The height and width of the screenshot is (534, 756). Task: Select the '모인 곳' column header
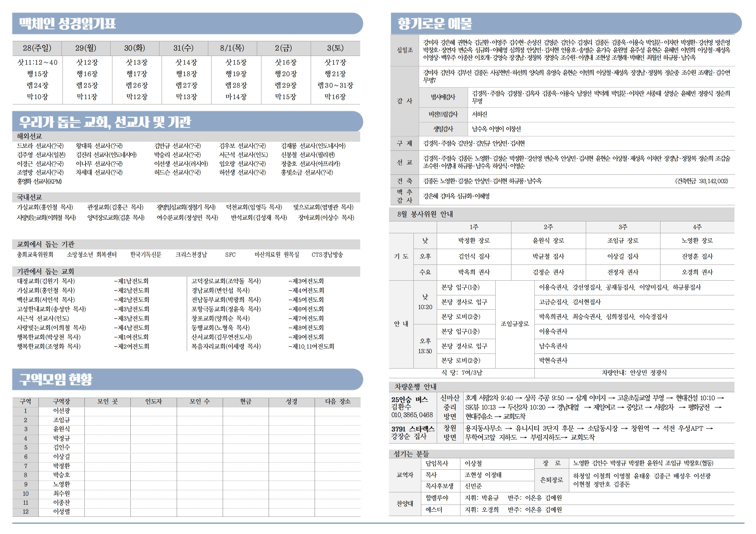coord(107,402)
